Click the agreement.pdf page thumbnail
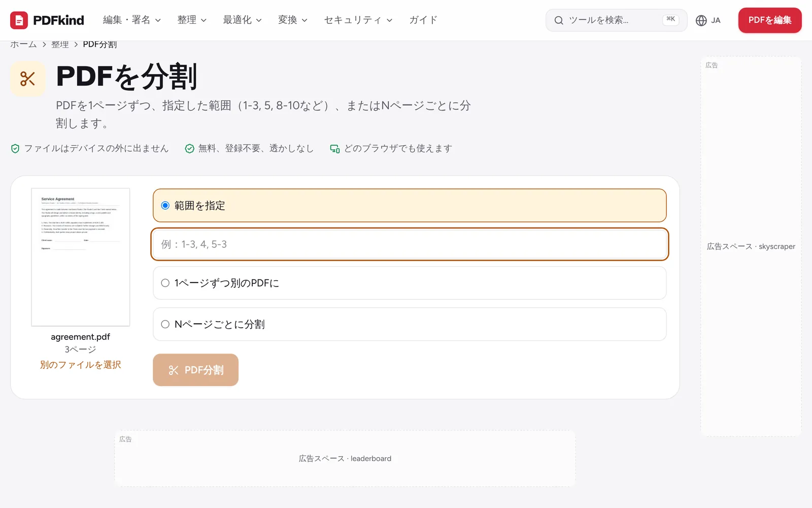812x508 pixels. 80,257
